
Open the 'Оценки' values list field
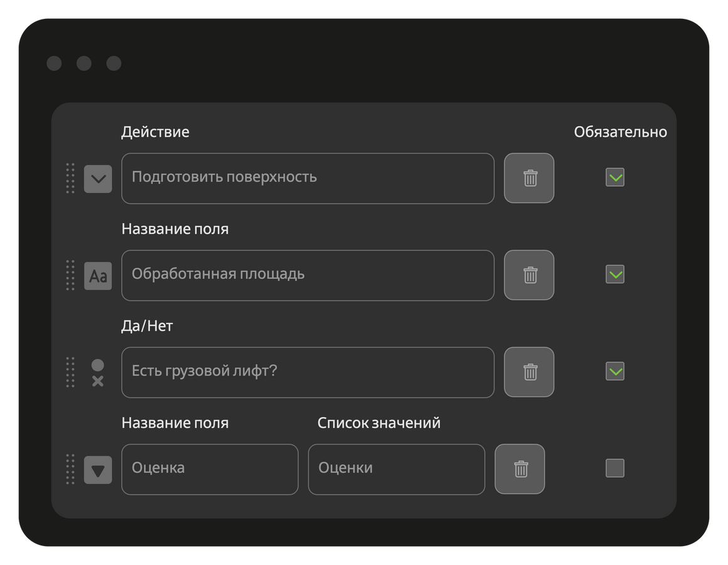point(397,470)
